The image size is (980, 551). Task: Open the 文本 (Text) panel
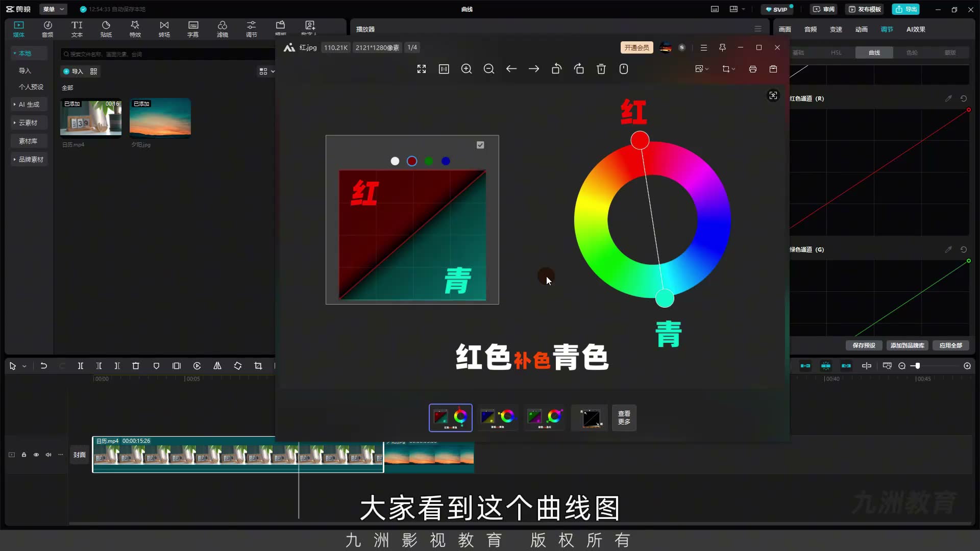coord(77,29)
